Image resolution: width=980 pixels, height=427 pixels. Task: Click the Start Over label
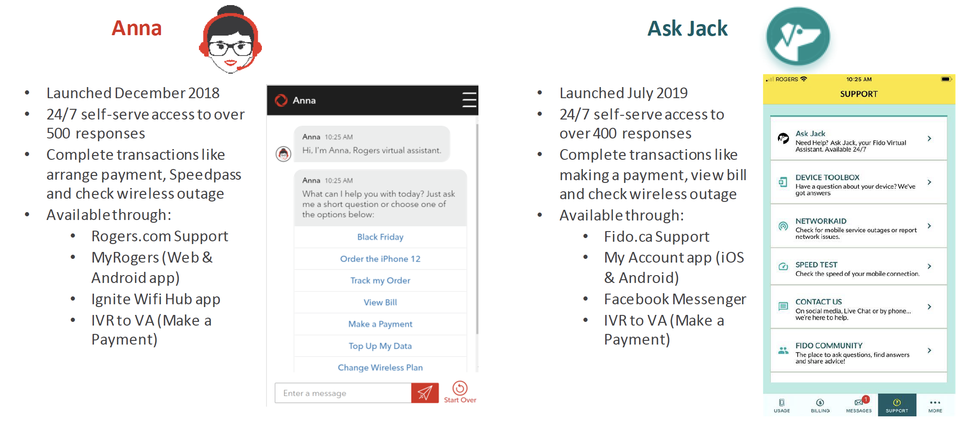[x=460, y=400]
